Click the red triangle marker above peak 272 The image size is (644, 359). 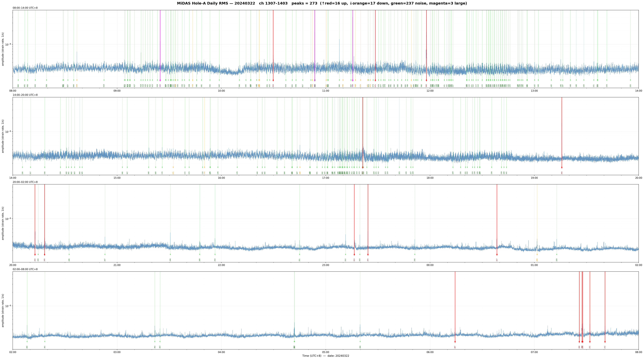point(605,342)
